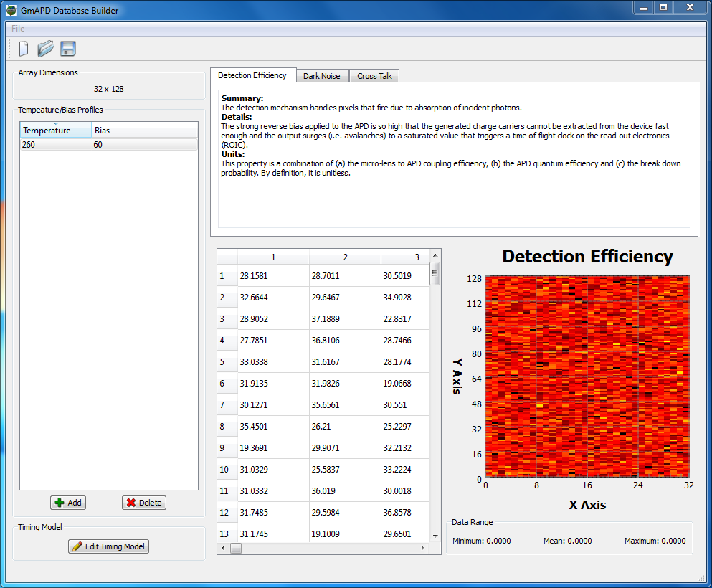Select the 260 / 60 profile row
The height and width of the screenshot is (588, 712).
point(108,145)
